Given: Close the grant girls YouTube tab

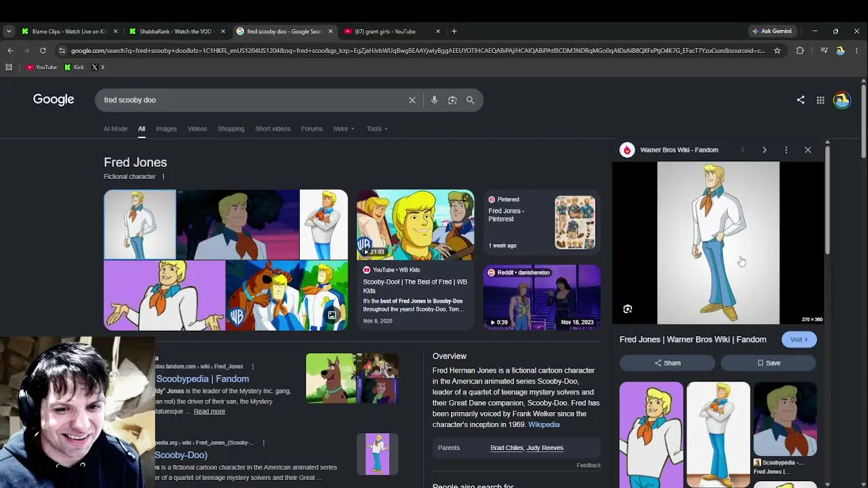Looking at the screenshot, I should tap(438, 31).
